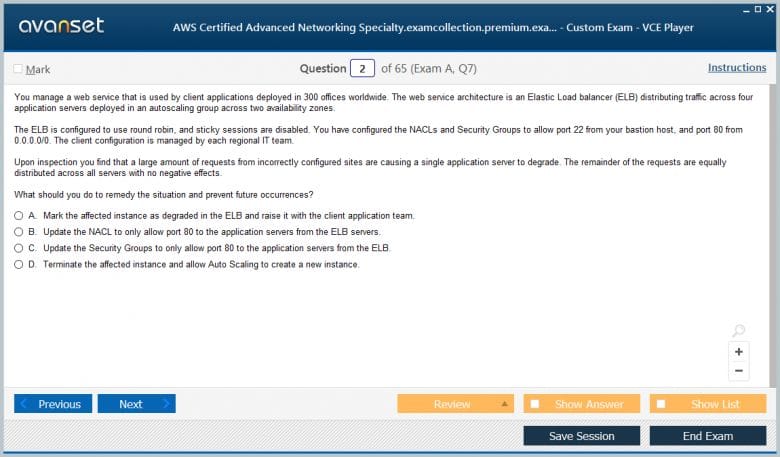Click the zoom in plus icon

pos(739,351)
